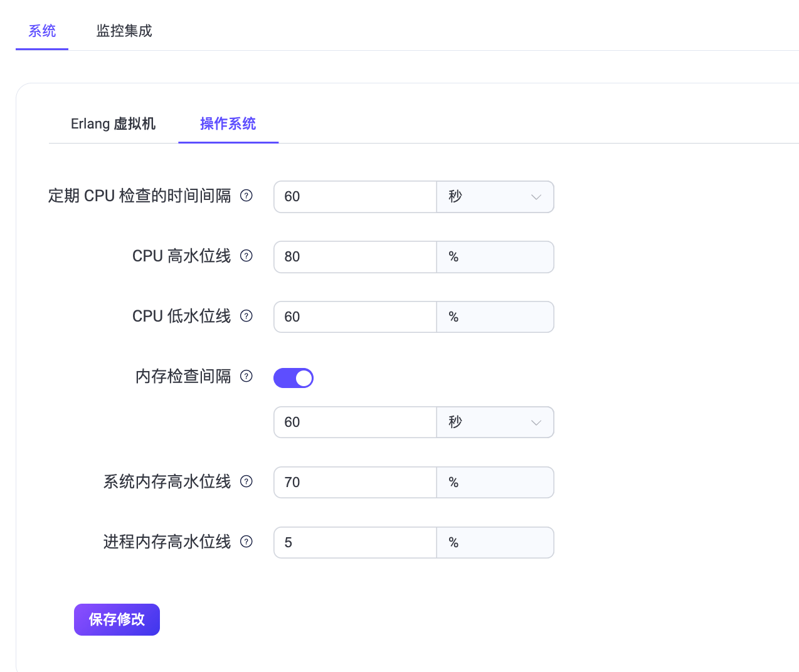This screenshot has width=799, height=672.
Task: Click the CPU check interval input field
Action: [355, 197]
